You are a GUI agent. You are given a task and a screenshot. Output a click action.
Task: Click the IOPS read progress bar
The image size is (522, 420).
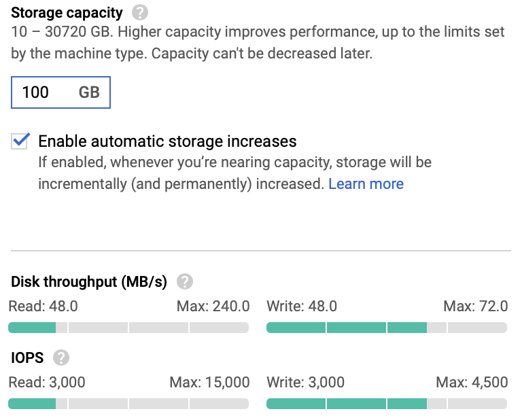click(128, 404)
